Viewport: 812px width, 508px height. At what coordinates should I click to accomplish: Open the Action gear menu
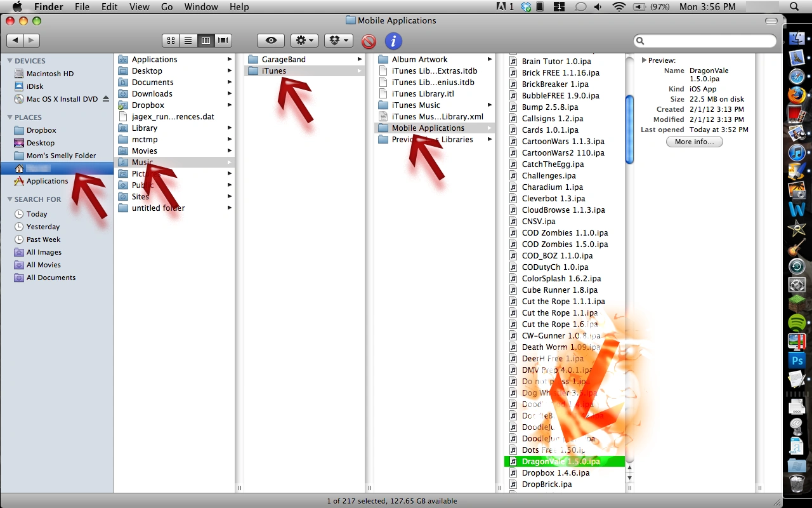(304, 41)
